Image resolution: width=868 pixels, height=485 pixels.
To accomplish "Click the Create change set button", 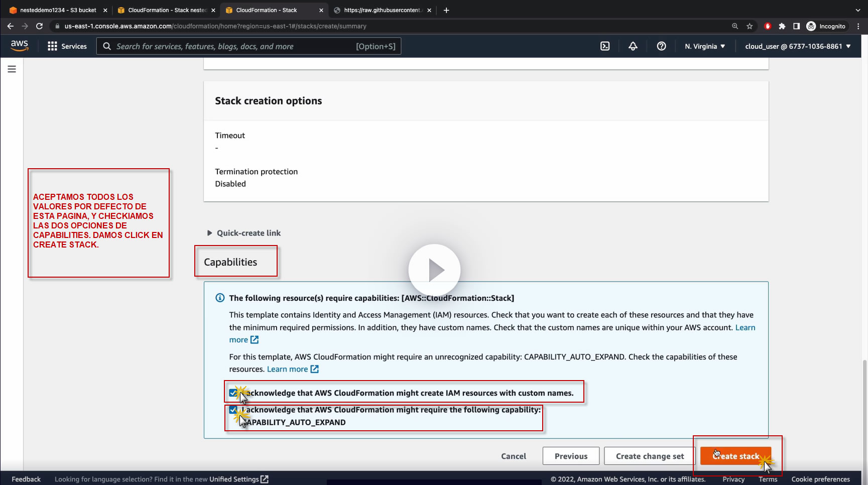I will point(650,456).
